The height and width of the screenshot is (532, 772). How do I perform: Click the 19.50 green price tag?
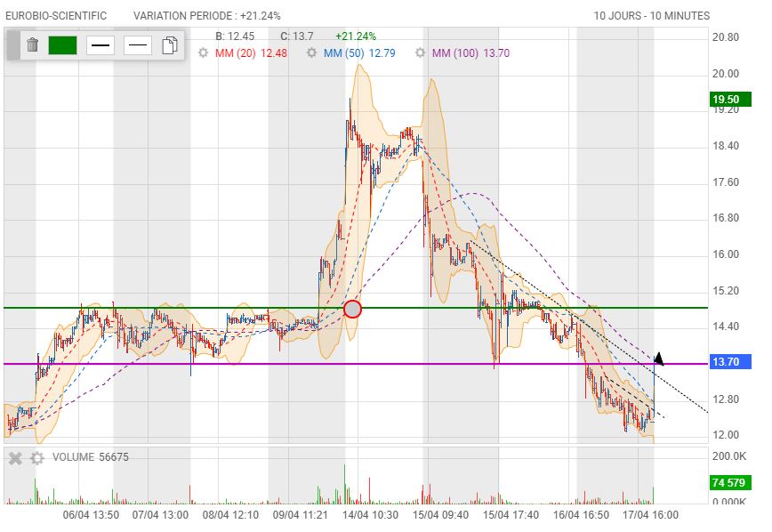[731, 99]
